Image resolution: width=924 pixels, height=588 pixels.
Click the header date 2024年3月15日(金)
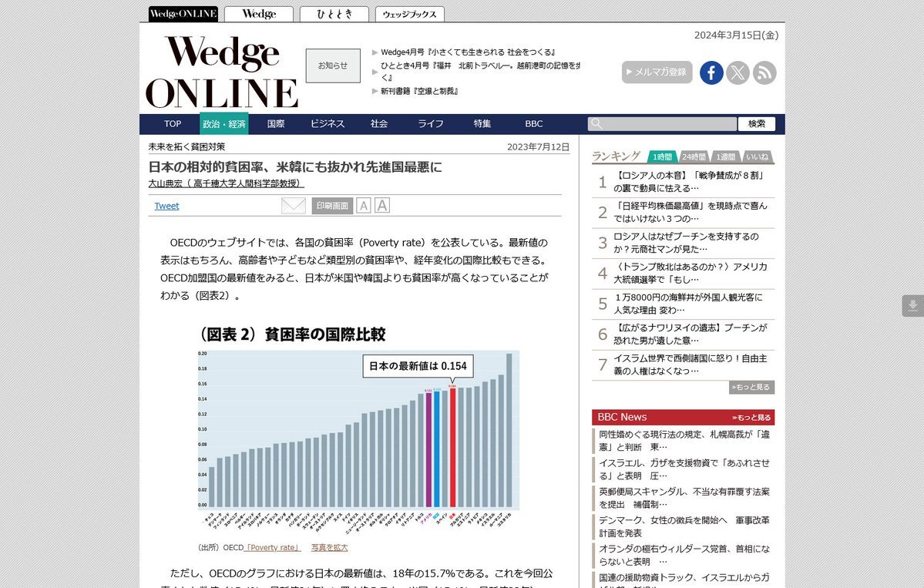click(736, 35)
